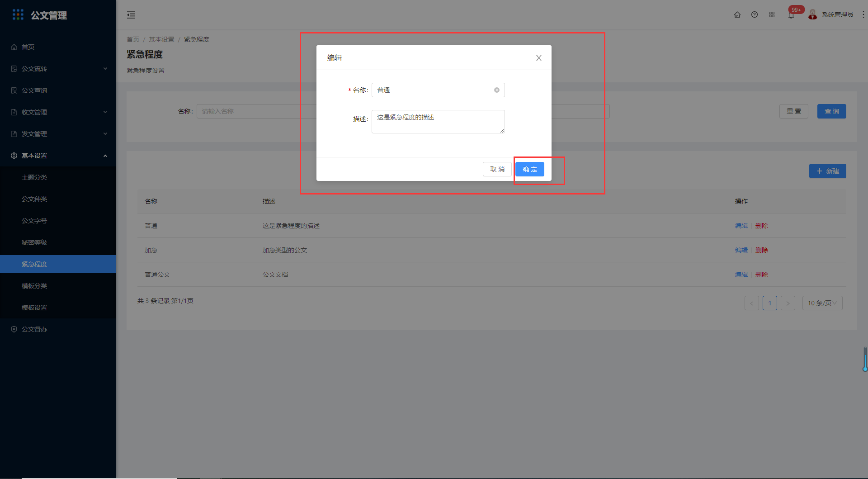
Task: Cancel edit with 取消 button
Action: point(497,169)
